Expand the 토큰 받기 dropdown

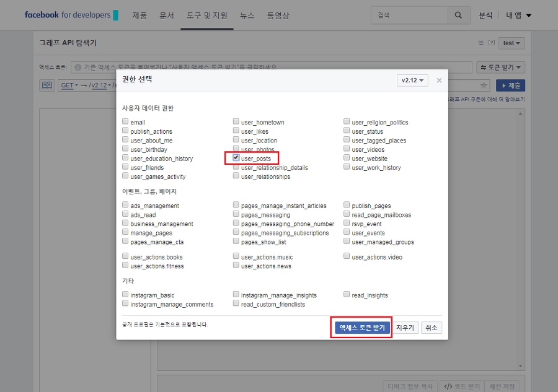click(501, 67)
